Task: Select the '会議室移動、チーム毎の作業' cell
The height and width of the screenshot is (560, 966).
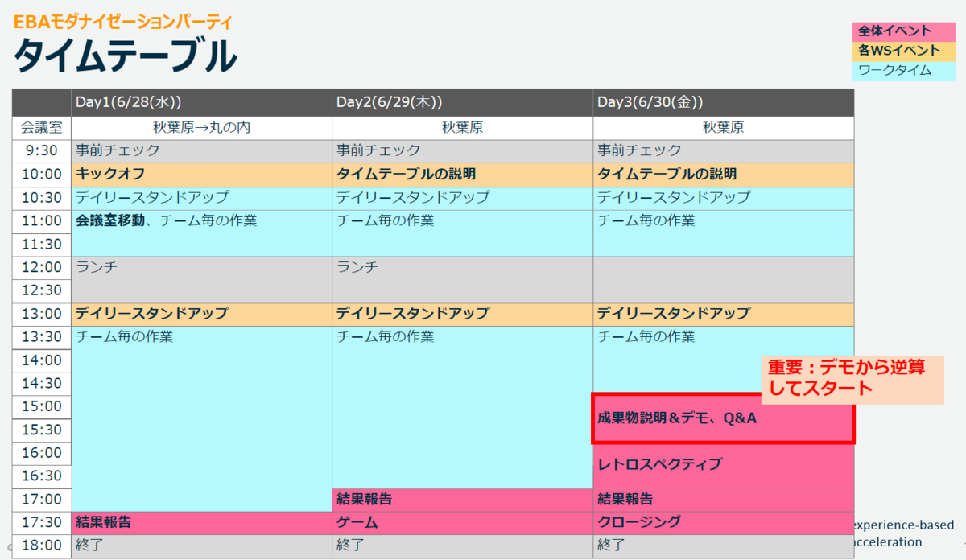Action: 202,233
